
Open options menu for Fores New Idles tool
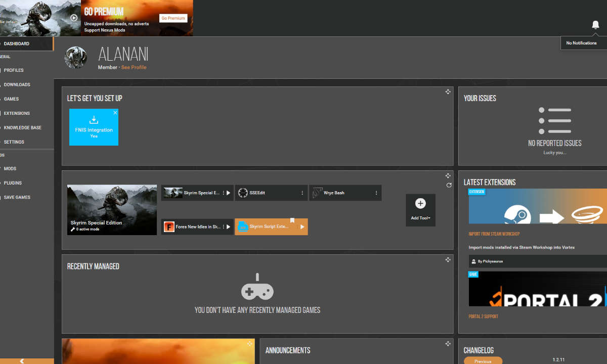pos(223,226)
